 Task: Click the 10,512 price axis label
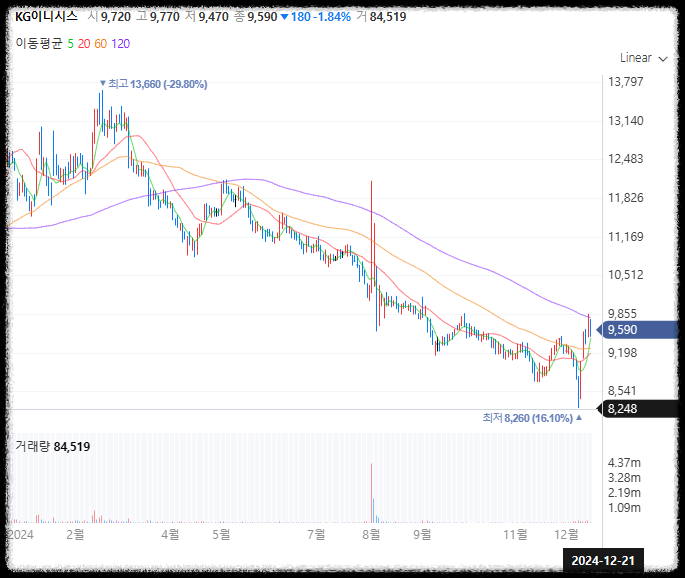pos(626,275)
